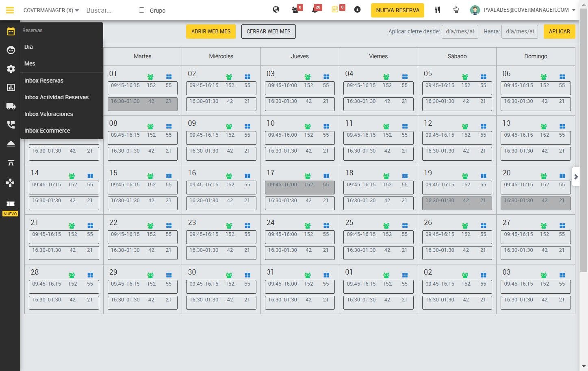Click the Hasta date field

pyautogui.click(x=520, y=31)
